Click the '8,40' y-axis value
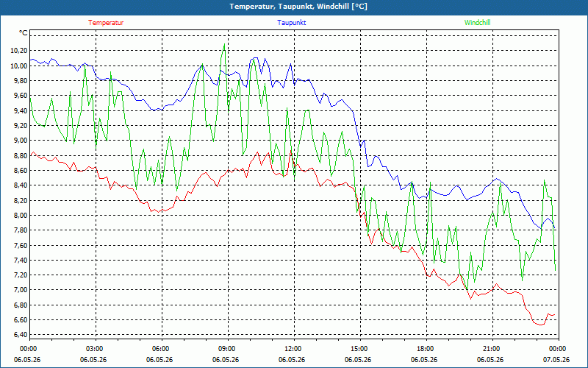The image size is (588, 368). coord(21,185)
